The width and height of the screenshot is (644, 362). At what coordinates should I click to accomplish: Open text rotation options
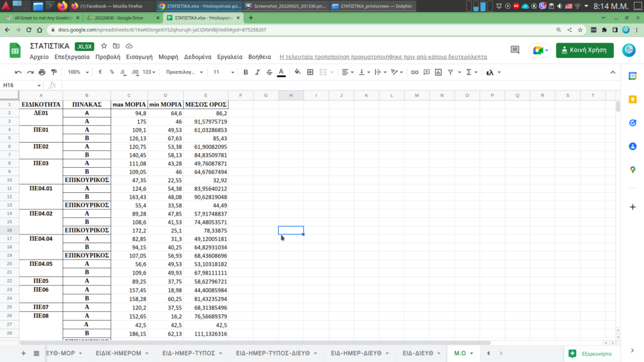point(397,72)
